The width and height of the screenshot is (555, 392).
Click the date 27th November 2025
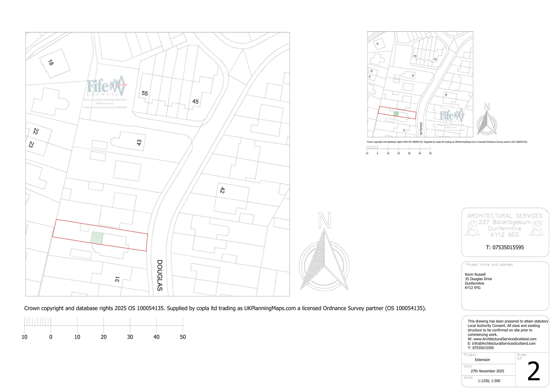pyautogui.click(x=487, y=371)
